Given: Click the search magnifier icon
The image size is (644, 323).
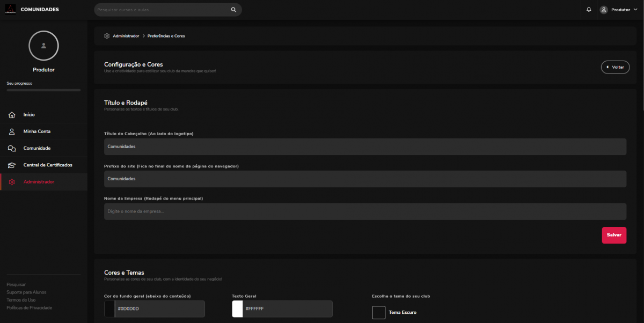Looking at the screenshot, I should pos(233,10).
